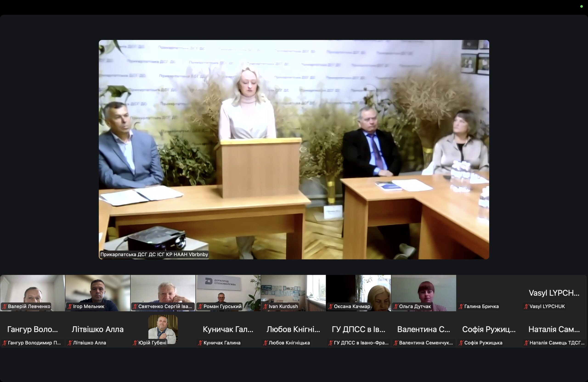Screen dimensions: 588x382
Task: Select Святченко Сергій video thumbnail
Action: pos(163,291)
